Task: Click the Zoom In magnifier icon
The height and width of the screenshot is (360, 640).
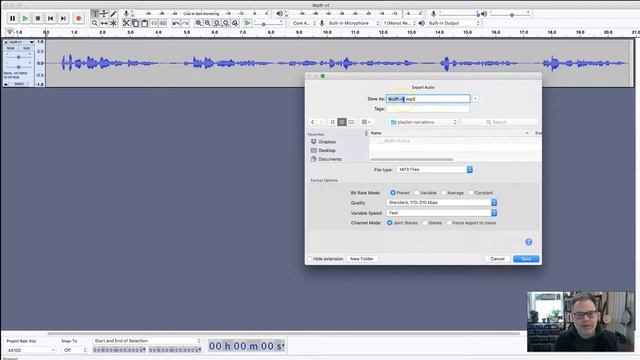Action: tap(199, 23)
